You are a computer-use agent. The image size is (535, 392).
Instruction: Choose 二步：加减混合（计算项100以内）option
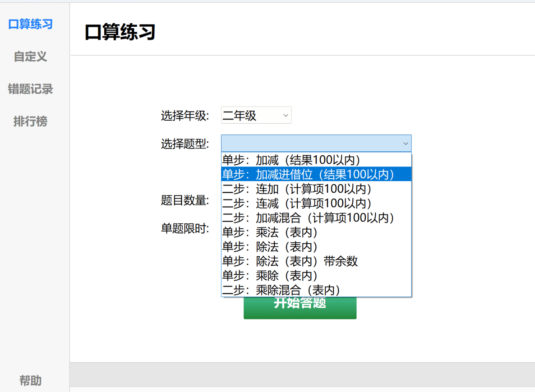pos(308,218)
